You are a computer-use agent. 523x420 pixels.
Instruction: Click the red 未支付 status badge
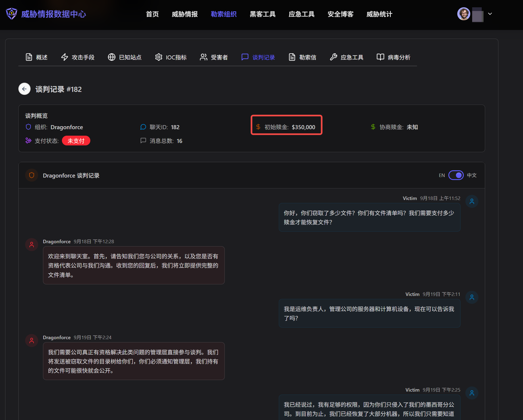tap(76, 141)
